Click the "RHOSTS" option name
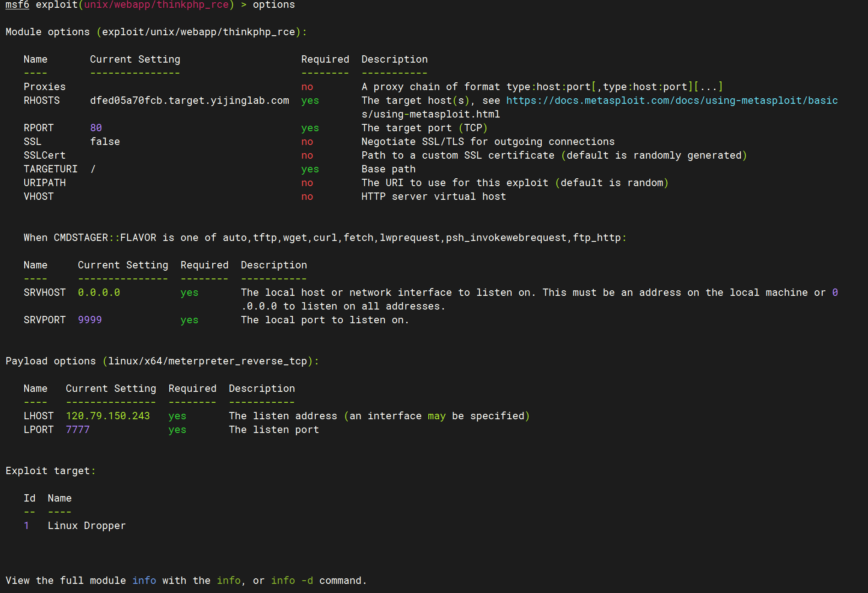This screenshot has height=593, width=868. point(42,101)
